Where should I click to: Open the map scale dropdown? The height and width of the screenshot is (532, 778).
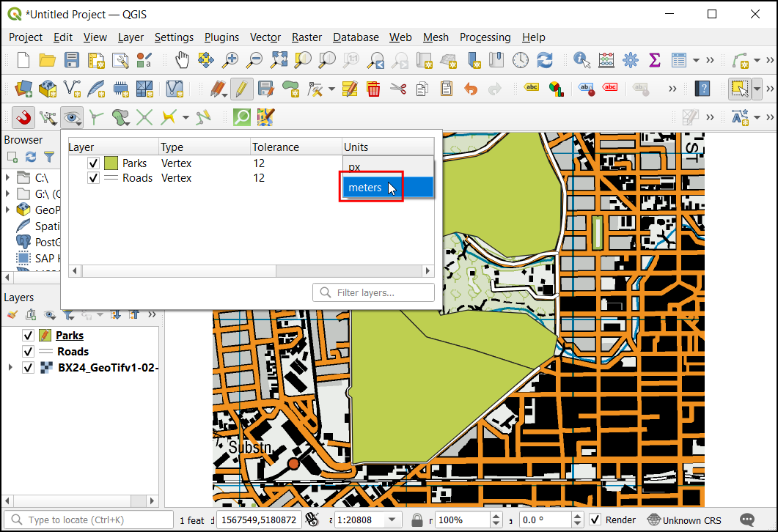click(394, 520)
